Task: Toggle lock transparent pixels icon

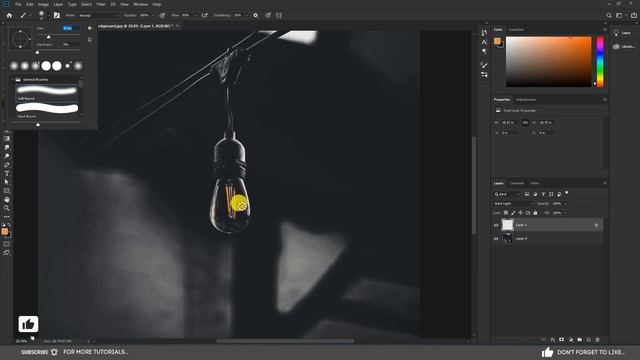Action: (x=506, y=213)
